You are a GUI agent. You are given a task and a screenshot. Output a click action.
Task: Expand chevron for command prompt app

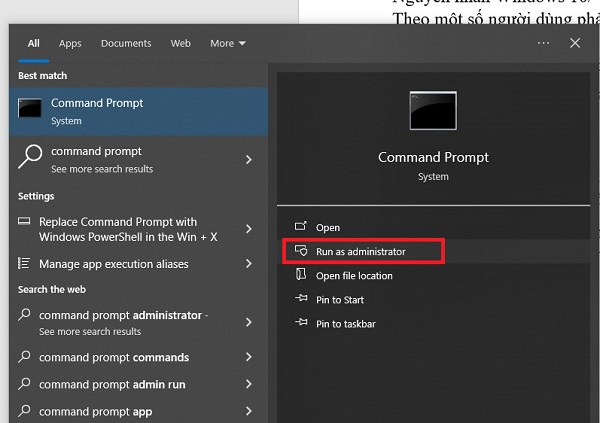[249, 411]
